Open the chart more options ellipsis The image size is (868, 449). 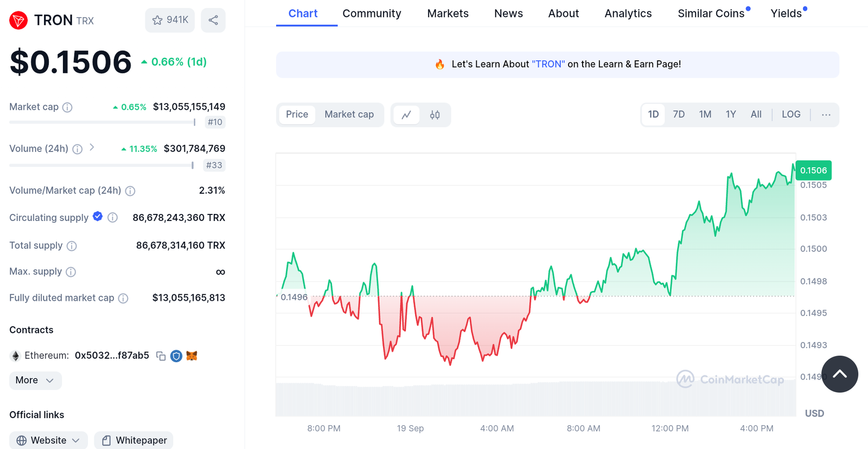[826, 115]
